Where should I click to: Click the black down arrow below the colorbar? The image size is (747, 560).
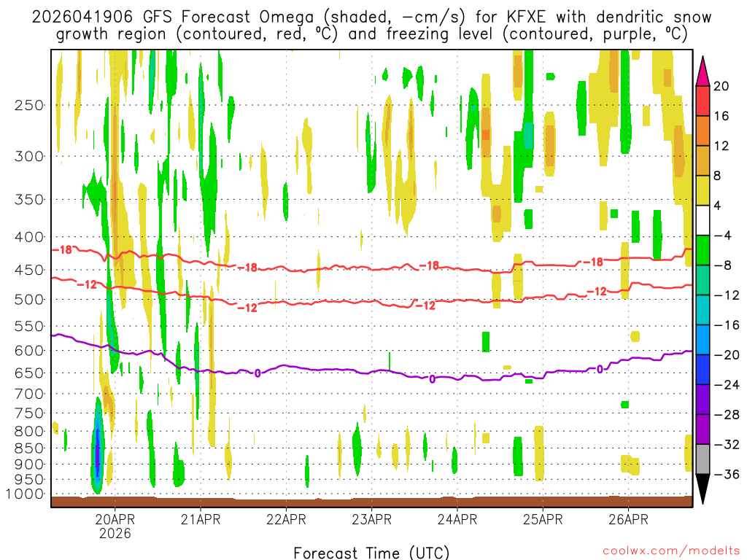click(x=703, y=490)
